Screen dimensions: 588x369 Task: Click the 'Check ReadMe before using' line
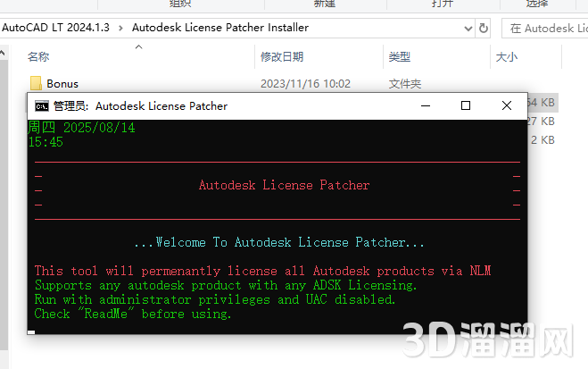tap(133, 314)
